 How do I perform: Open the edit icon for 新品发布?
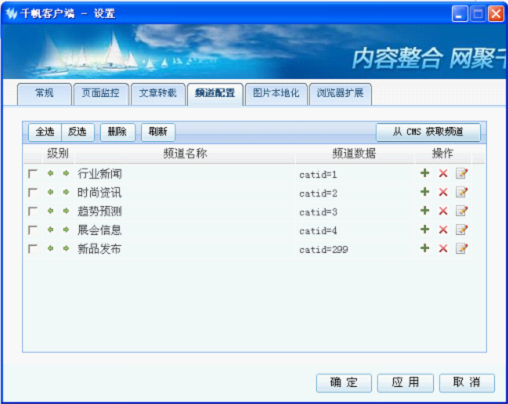pyautogui.click(x=462, y=248)
